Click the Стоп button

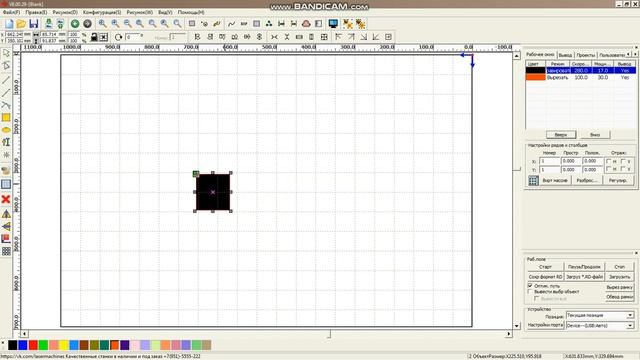620,267
